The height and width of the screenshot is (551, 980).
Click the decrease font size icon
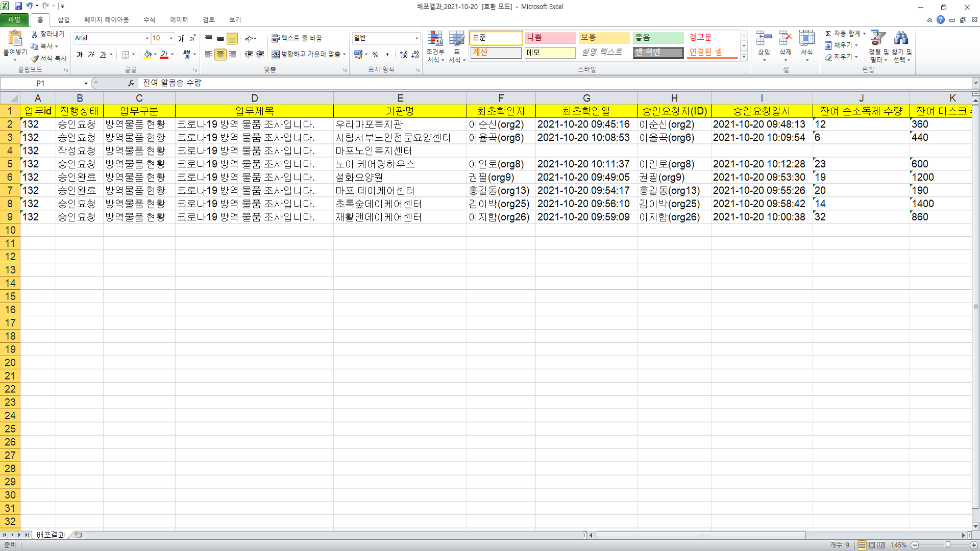192,38
